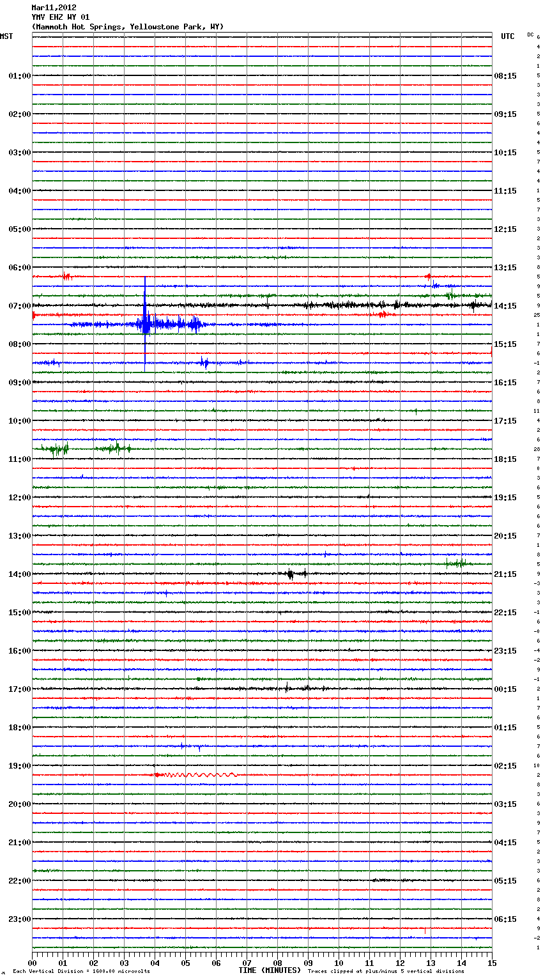Image resolution: width=543 pixels, height=980 pixels.
Task: Click the UTC time label "08:15"
Action: (505, 76)
